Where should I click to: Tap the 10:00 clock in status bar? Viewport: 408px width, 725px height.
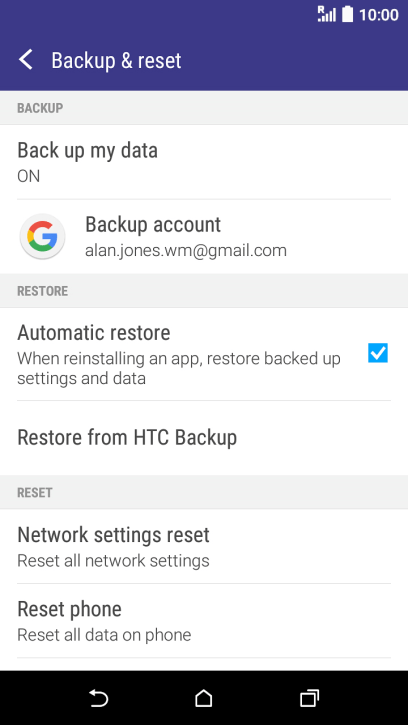(x=378, y=15)
